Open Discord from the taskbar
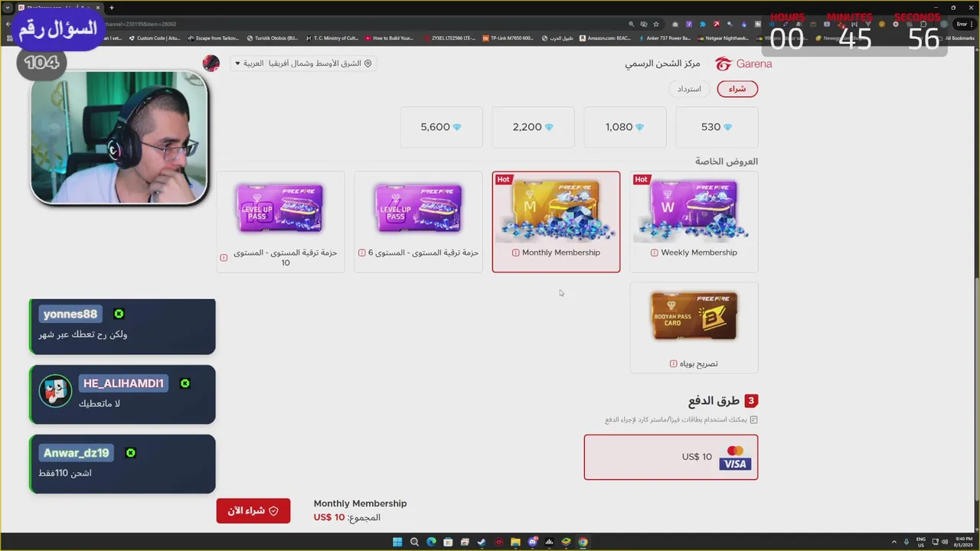This screenshot has height=551, width=980. pos(532,542)
